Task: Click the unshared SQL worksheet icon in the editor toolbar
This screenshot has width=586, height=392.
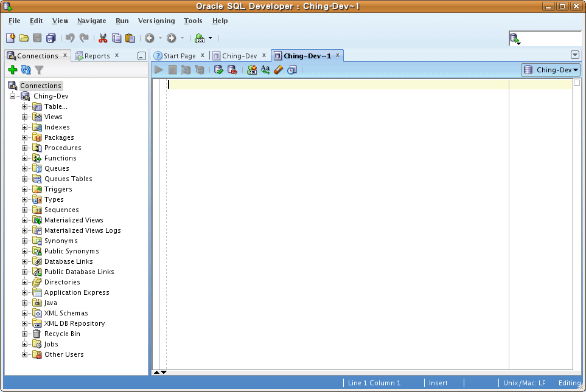Action: point(252,70)
